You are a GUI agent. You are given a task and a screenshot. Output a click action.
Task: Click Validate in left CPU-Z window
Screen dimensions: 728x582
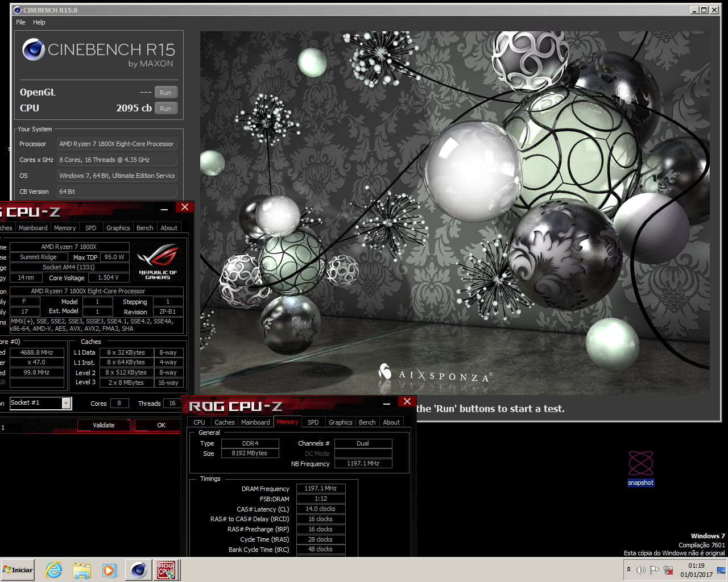pos(104,425)
